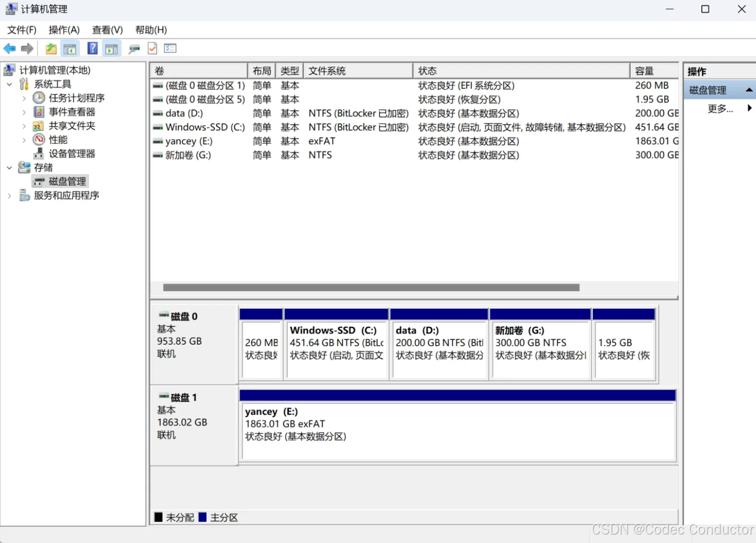The width and height of the screenshot is (756, 543).
Task: Click the black 未分配 legend swatch
Action: coord(159,517)
